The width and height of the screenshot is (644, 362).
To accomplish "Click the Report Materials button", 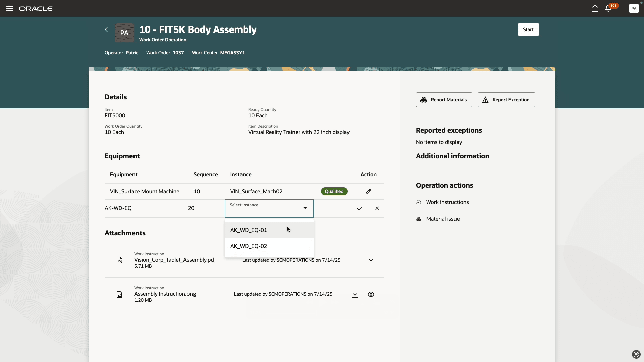I will 444,100.
